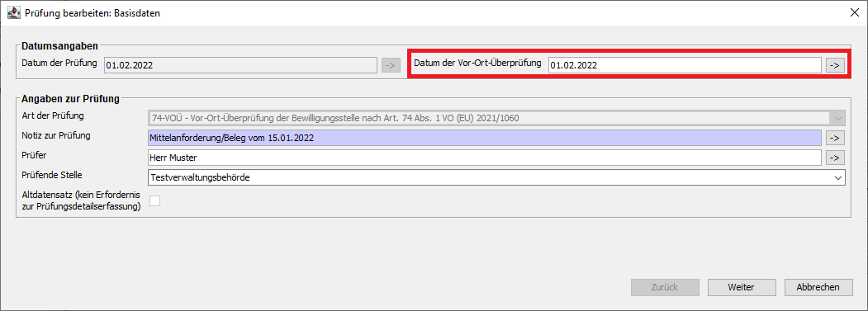Focus the Datum der Vor-Ort-Überprüfung date field
This screenshot has width=868, height=311.
685,64
